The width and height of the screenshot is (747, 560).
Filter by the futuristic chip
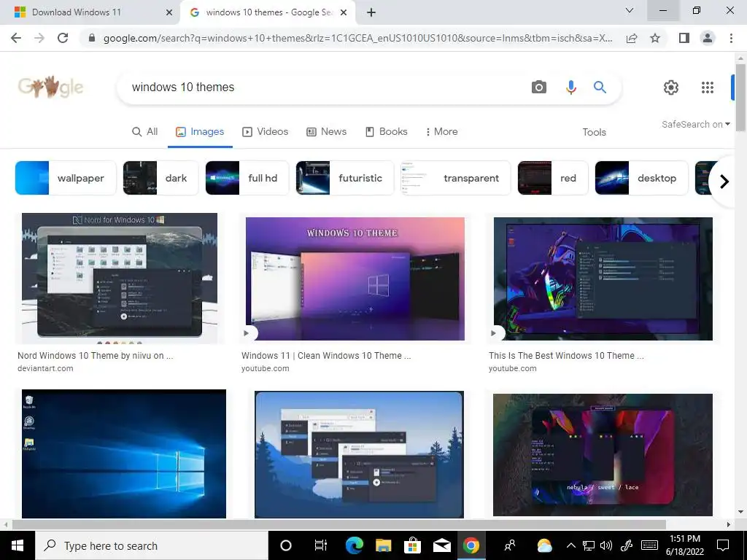344,178
